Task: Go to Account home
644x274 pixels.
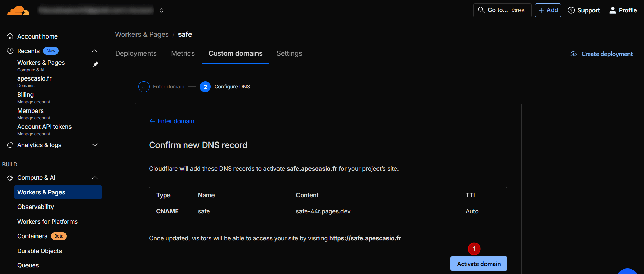Action: pos(37,36)
